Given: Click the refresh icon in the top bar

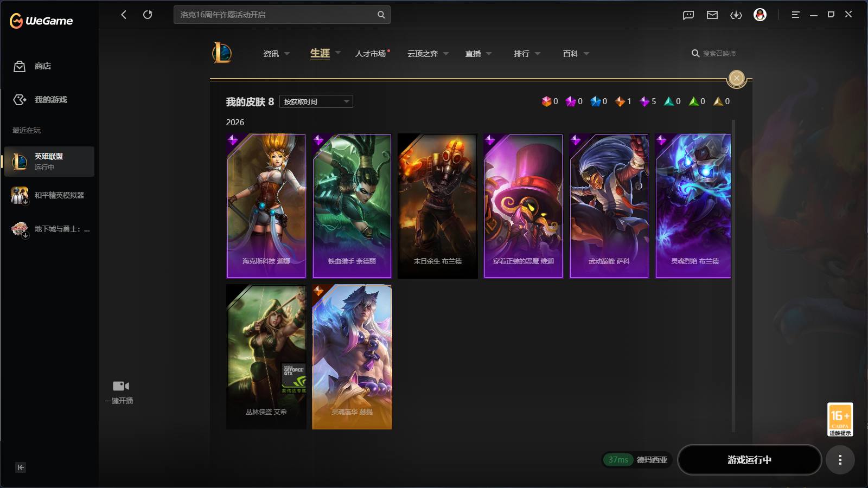Looking at the screenshot, I should coord(148,15).
